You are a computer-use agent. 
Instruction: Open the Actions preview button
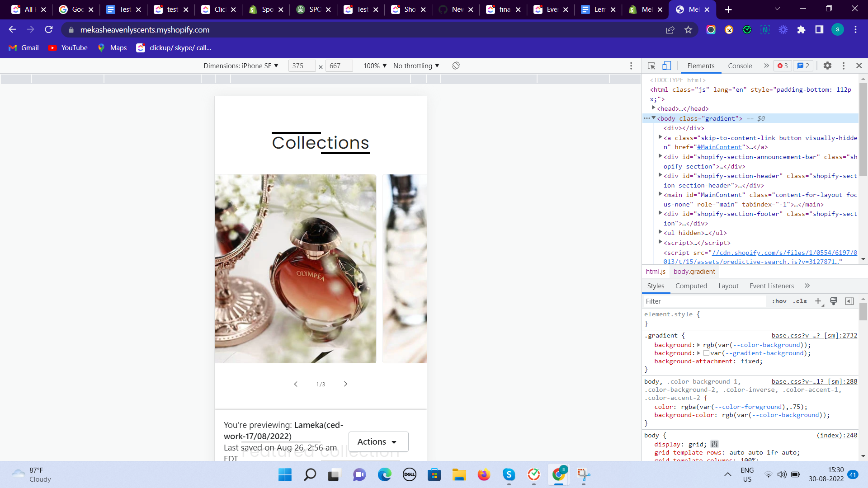378,441
